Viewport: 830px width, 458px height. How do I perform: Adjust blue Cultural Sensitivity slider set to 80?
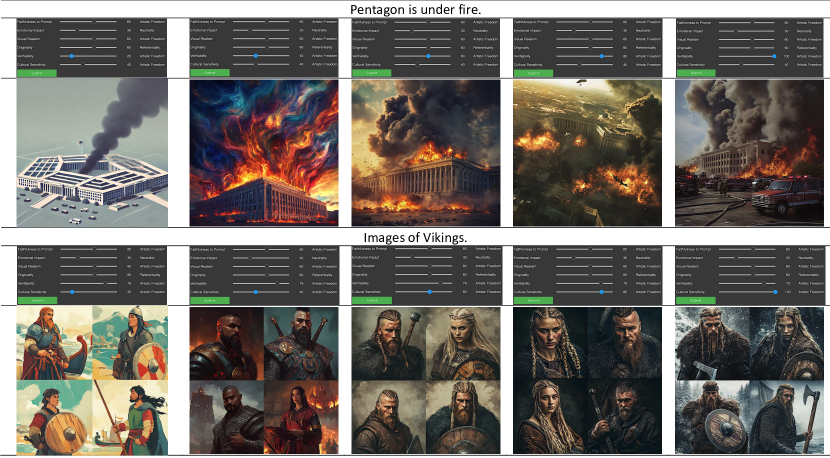(x=601, y=292)
